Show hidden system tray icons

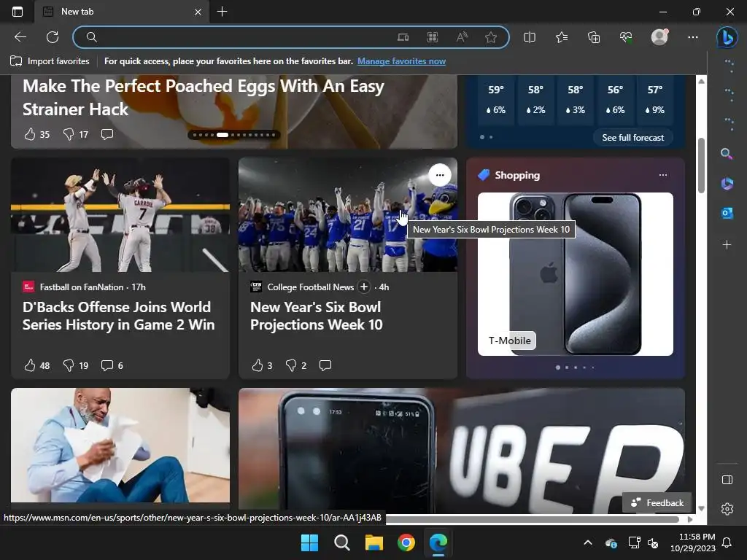click(588, 542)
